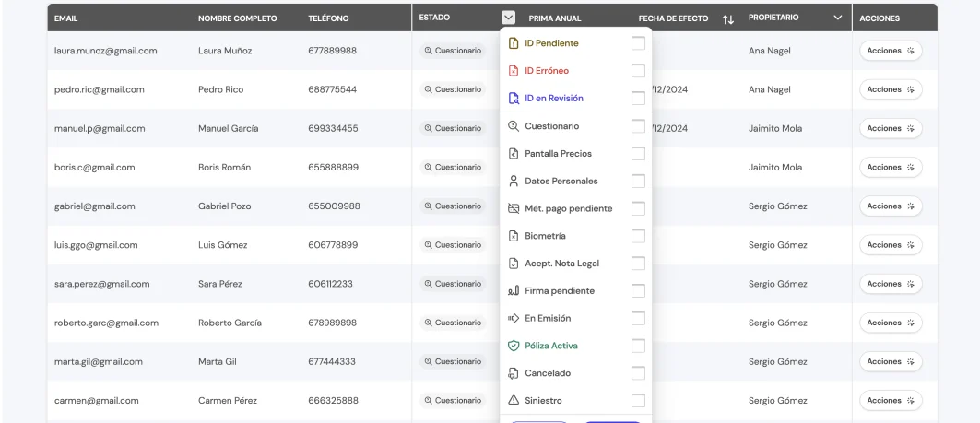The height and width of the screenshot is (423, 980).
Task: Click name Sara Pérez
Action: click(220, 284)
